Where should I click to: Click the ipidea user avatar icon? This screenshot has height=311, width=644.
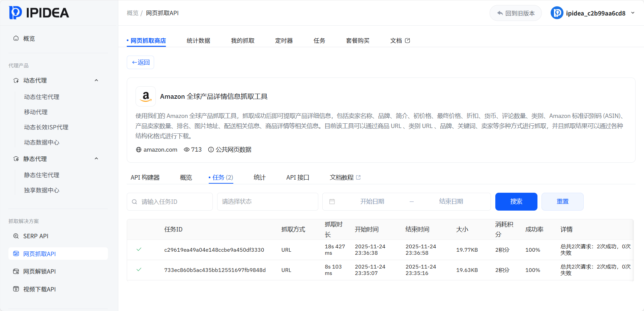pos(557,13)
